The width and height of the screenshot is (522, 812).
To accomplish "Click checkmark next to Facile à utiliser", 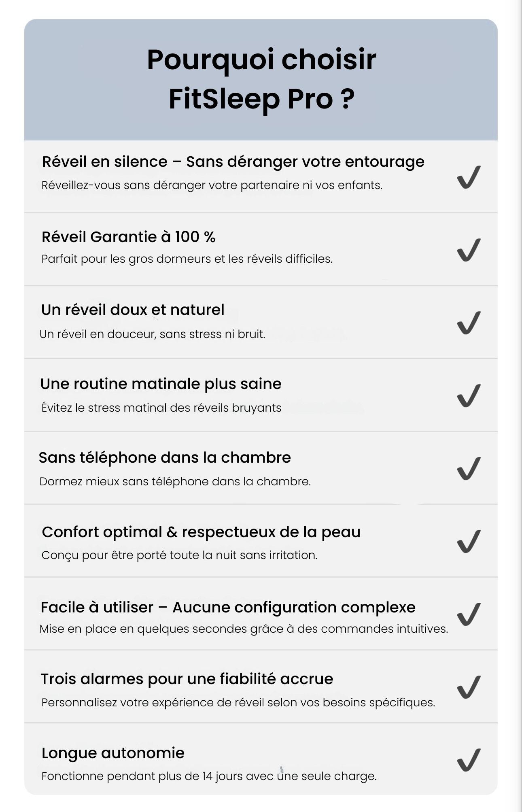I will [x=469, y=614].
